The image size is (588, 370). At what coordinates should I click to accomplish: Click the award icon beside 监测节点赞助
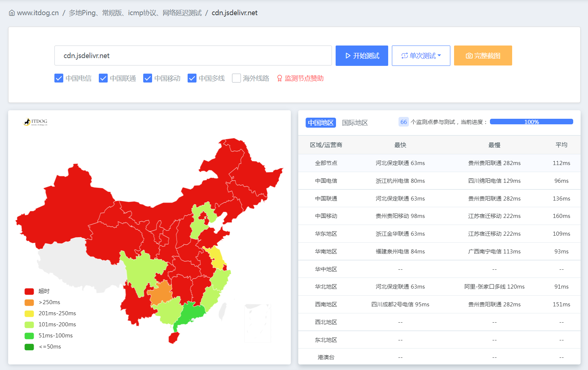(x=280, y=78)
